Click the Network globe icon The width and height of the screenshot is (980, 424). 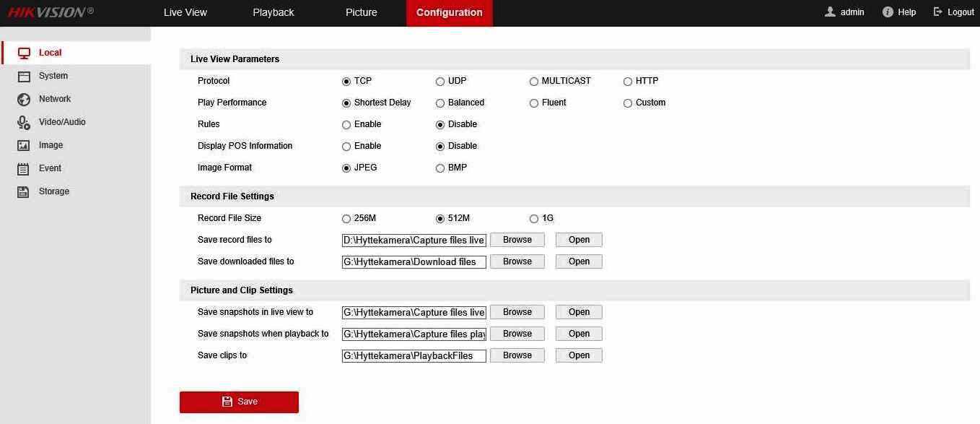click(24, 100)
